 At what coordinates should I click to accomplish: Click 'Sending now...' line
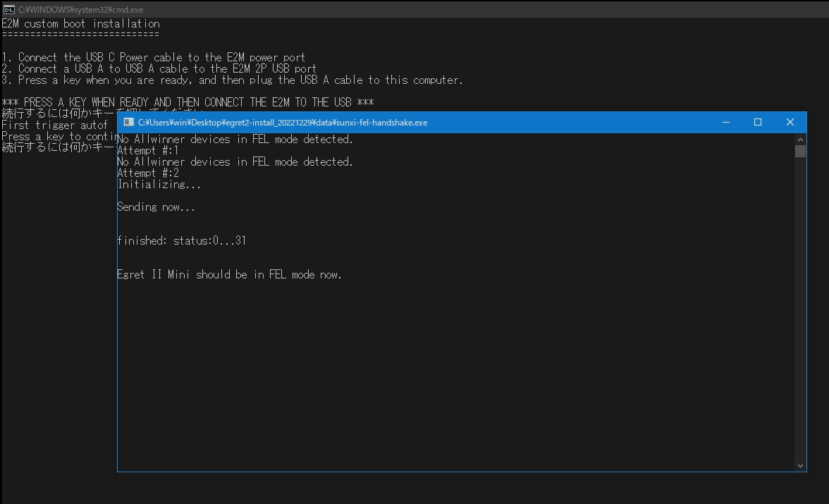click(x=156, y=207)
